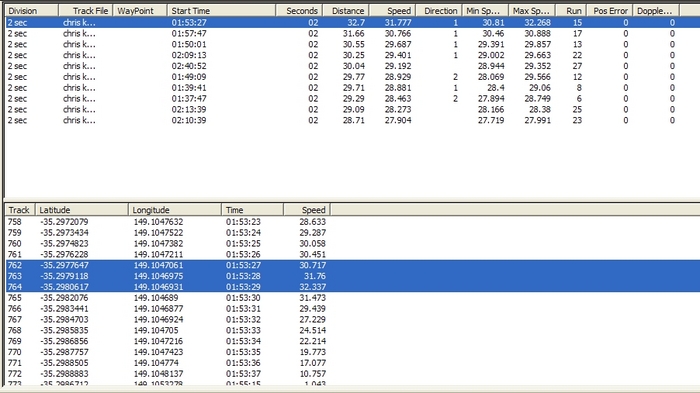Click the Min Speed column header

click(486, 11)
